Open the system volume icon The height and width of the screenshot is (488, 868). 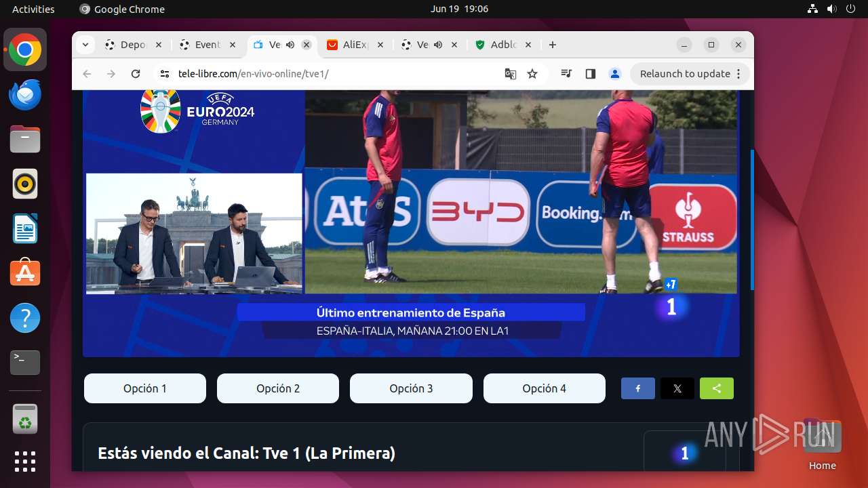coord(832,9)
